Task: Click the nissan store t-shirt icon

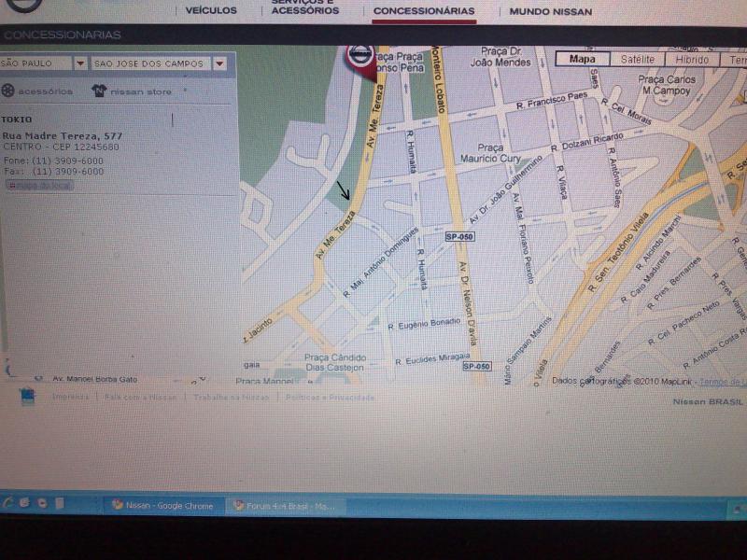Action: click(x=99, y=91)
